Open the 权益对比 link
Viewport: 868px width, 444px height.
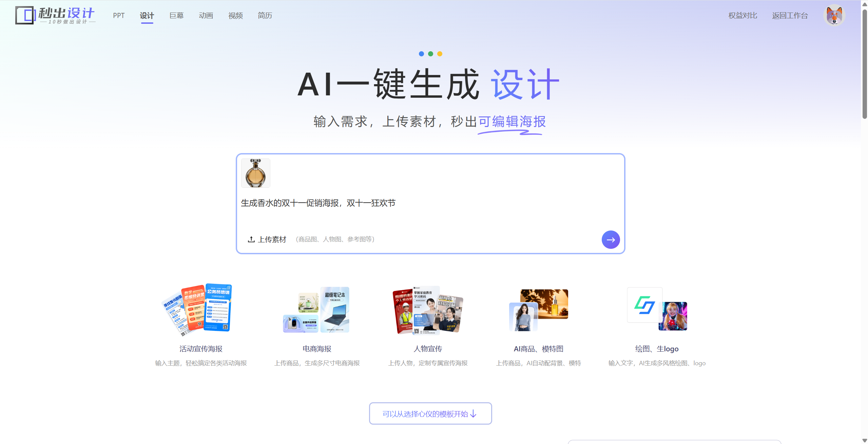coord(742,16)
